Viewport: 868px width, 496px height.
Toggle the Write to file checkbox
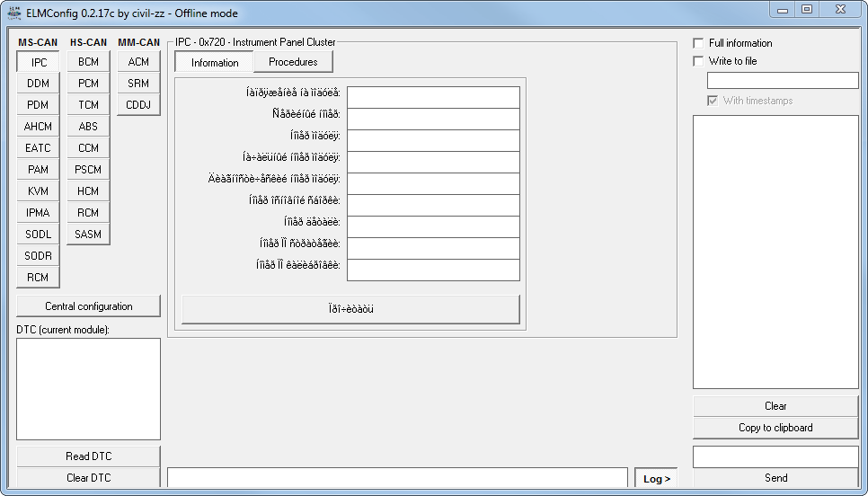(x=698, y=61)
